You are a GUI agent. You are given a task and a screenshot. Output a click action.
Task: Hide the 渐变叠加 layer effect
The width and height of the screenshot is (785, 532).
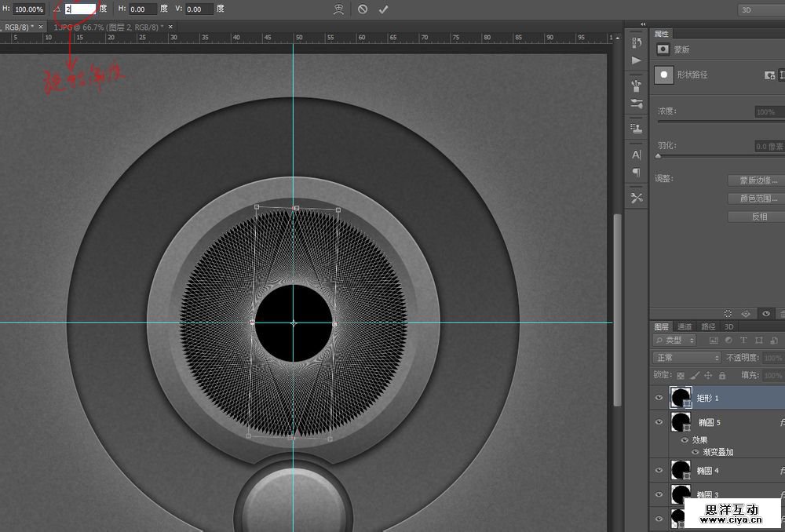pos(695,452)
